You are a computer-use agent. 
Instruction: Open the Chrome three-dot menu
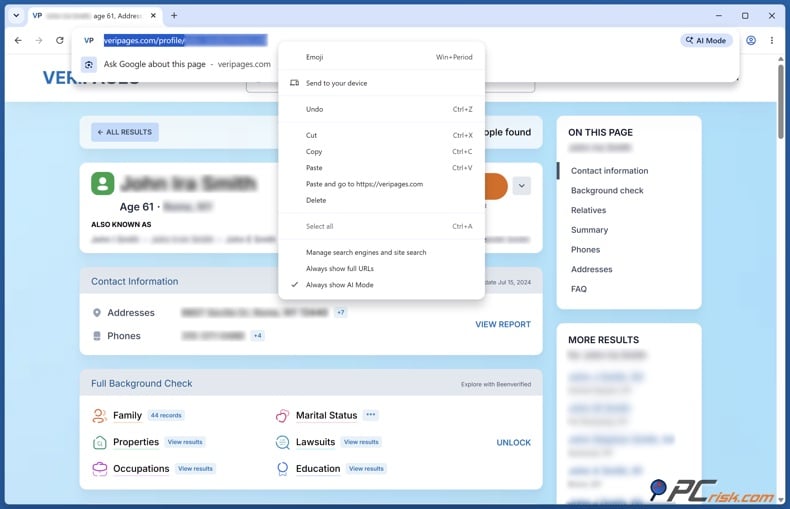(x=772, y=40)
